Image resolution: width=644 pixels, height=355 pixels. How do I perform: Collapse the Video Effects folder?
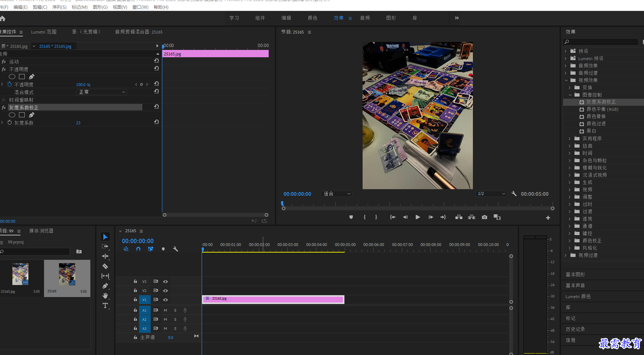566,80
